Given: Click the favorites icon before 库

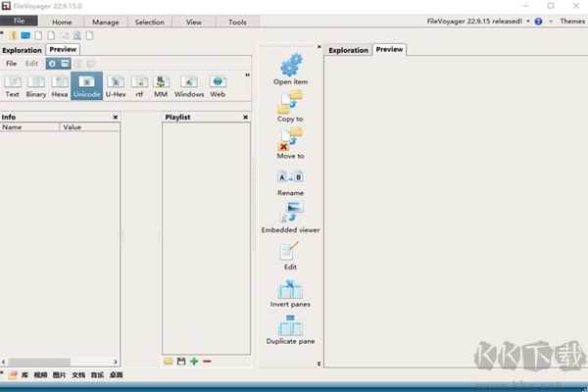Looking at the screenshot, I should tap(13, 374).
